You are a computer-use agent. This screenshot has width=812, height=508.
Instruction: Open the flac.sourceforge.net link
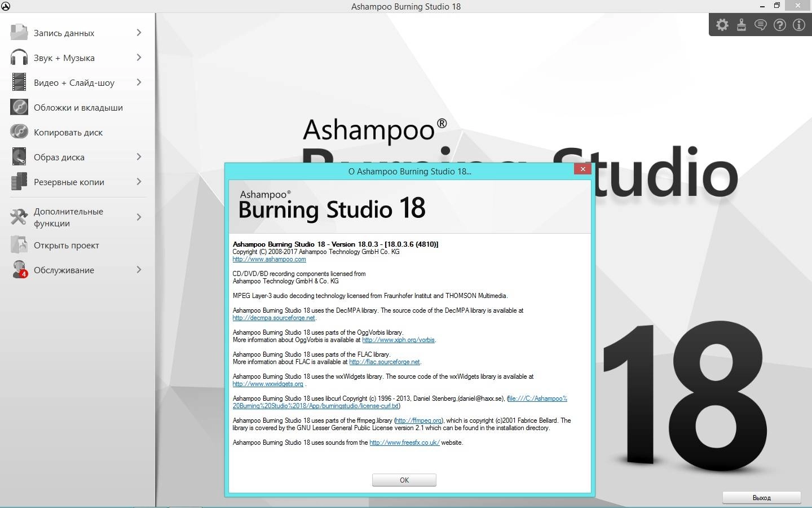point(385,362)
